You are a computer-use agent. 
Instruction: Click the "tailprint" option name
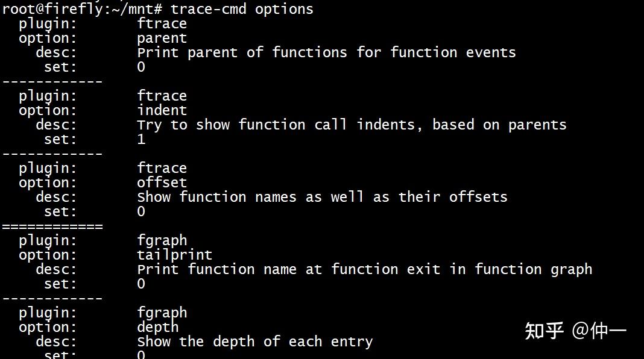(x=174, y=255)
